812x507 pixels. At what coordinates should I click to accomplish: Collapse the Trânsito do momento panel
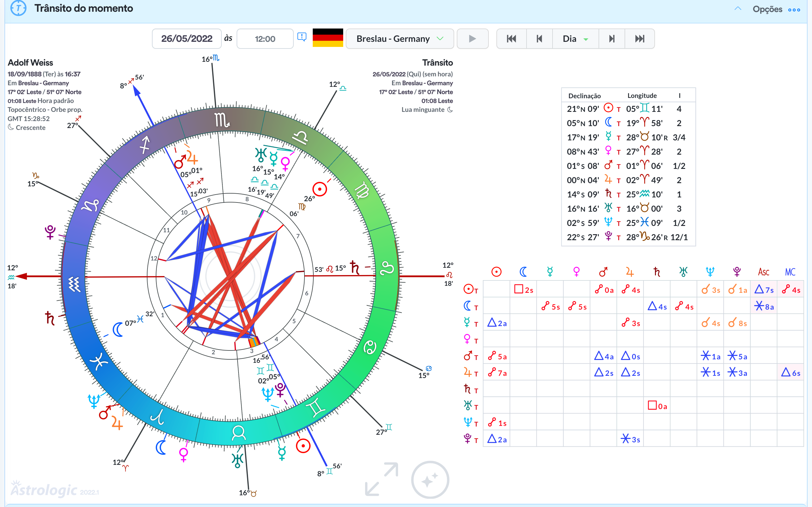(737, 9)
